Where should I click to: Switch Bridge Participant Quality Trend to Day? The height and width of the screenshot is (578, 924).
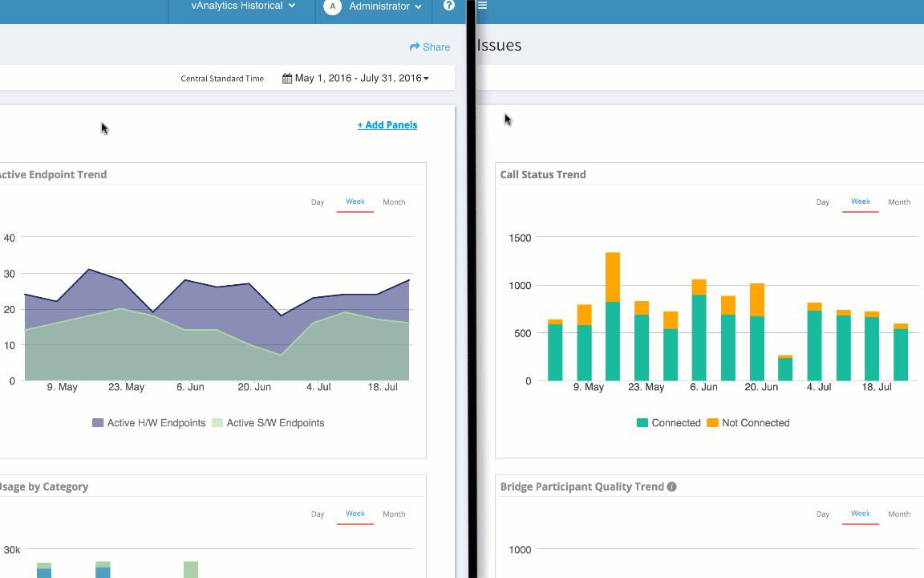click(823, 514)
